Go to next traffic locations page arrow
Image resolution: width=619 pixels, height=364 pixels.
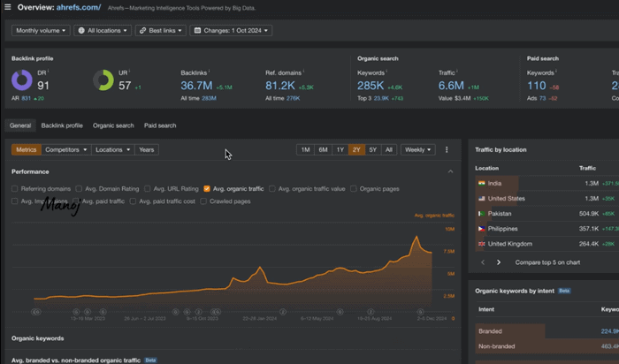(499, 262)
